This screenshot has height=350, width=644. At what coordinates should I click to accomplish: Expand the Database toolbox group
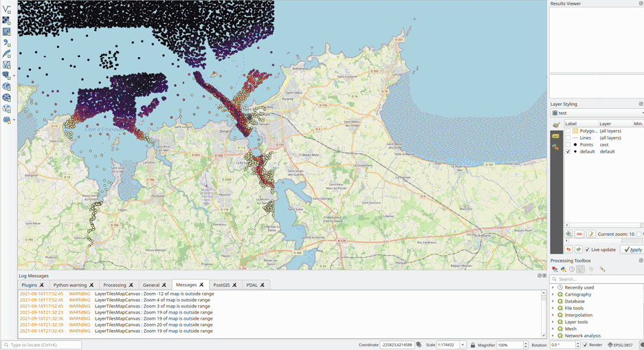pos(553,301)
